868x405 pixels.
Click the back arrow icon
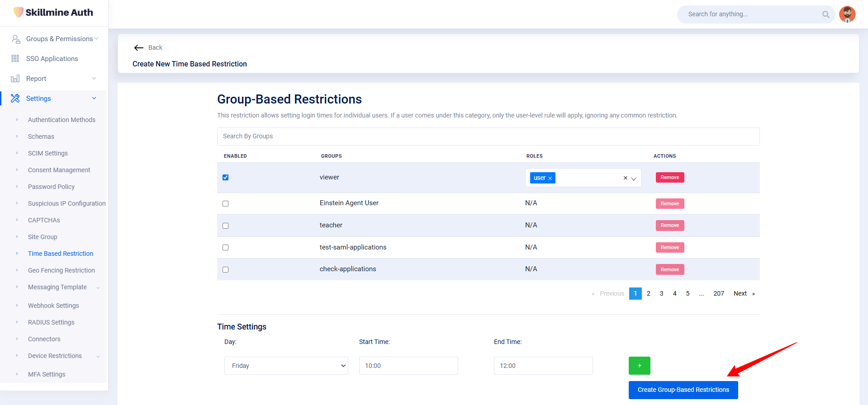pyautogui.click(x=138, y=48)
